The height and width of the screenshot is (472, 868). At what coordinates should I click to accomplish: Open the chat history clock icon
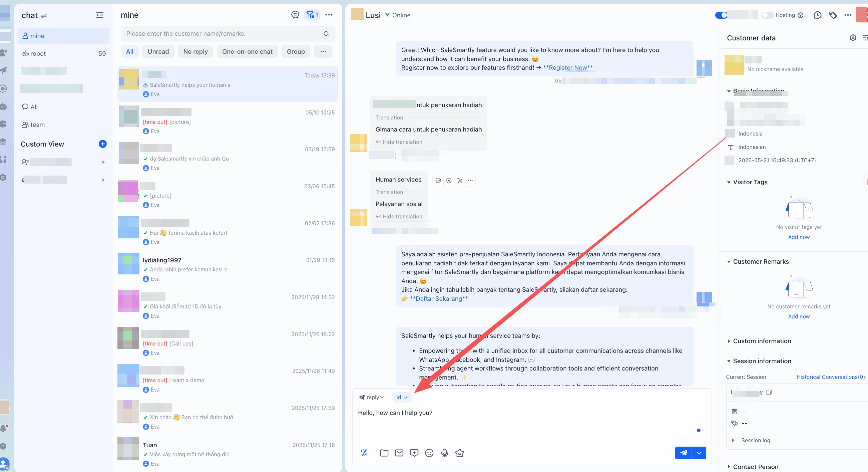click(x=817, y=15)
